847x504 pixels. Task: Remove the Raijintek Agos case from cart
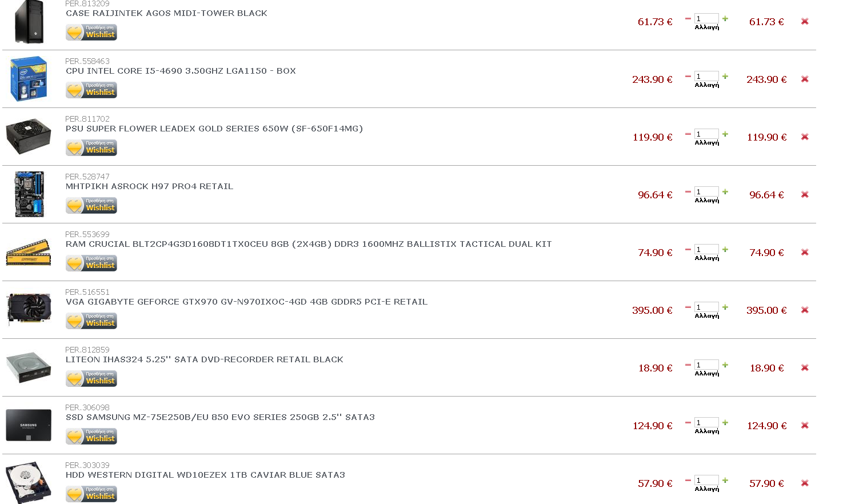coord(805,22)
